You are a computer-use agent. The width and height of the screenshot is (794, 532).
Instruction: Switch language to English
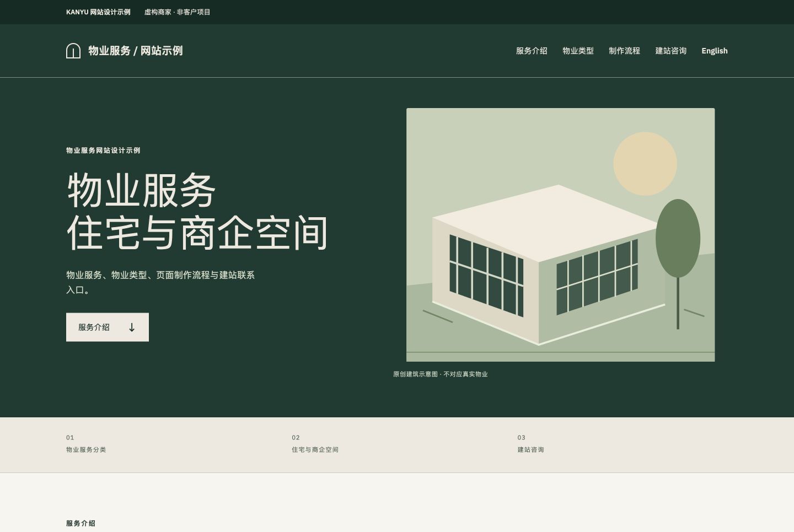(x=715, y=51)
